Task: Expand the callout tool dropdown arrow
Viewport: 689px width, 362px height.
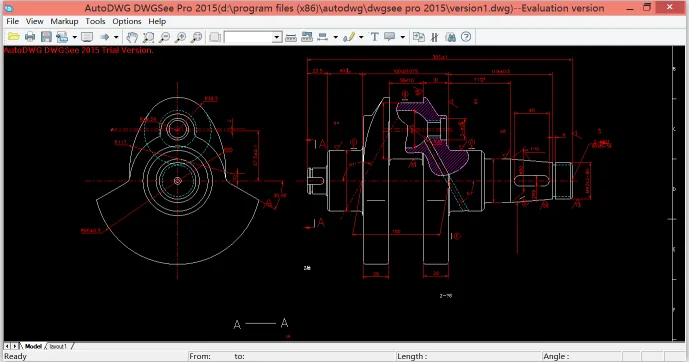Action: 402,37
